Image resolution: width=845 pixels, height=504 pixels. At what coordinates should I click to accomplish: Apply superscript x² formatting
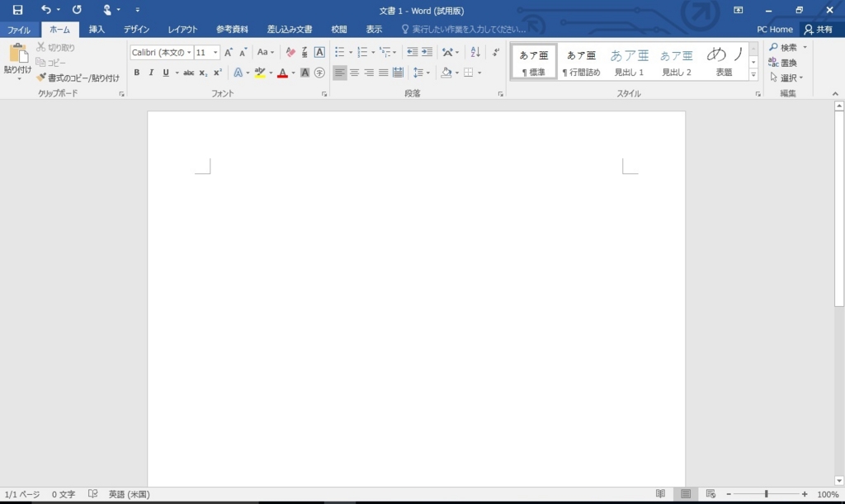click(x=218, y=73)
